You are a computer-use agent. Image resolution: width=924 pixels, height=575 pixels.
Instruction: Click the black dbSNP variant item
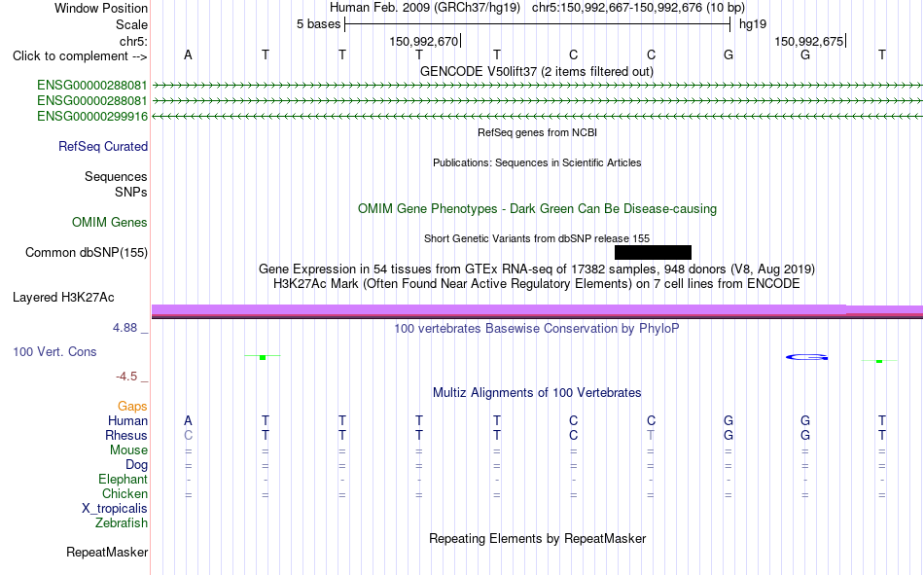[653, 252]
